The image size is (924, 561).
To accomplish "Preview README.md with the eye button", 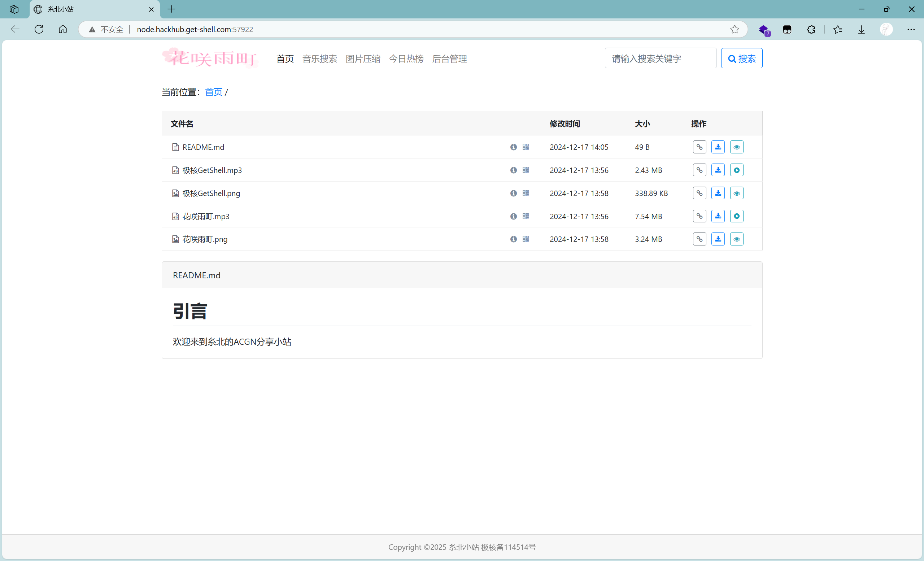I will pos(737,147).
